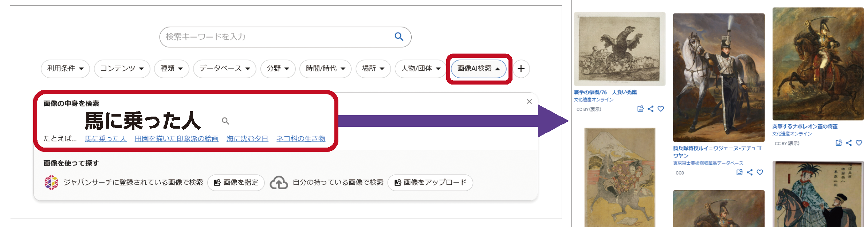This screenshot has height=227, width=868.
Task: Click the small gray magnifier beside 馬に乗った人
Action: [225, 121]
